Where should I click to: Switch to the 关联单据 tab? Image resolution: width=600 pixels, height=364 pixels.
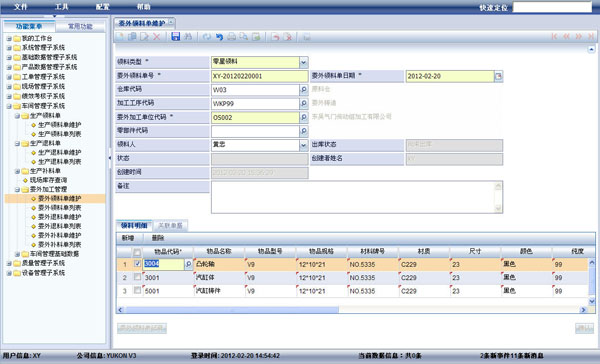(170, 226)
